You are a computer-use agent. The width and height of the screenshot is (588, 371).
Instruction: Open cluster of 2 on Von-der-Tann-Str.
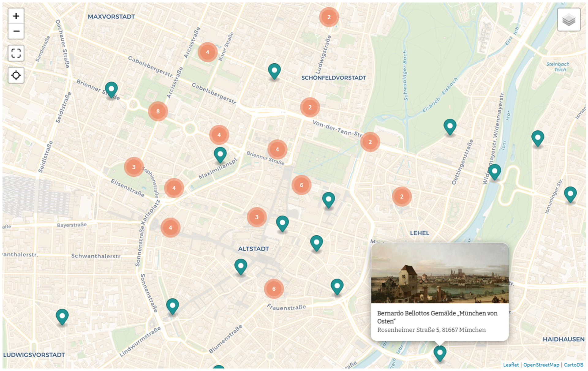click(x=370, y=142)
